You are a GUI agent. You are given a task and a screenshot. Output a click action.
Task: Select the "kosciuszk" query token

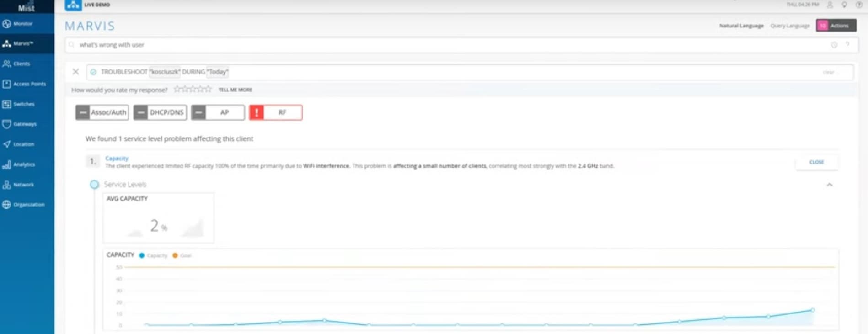point(165,72)
